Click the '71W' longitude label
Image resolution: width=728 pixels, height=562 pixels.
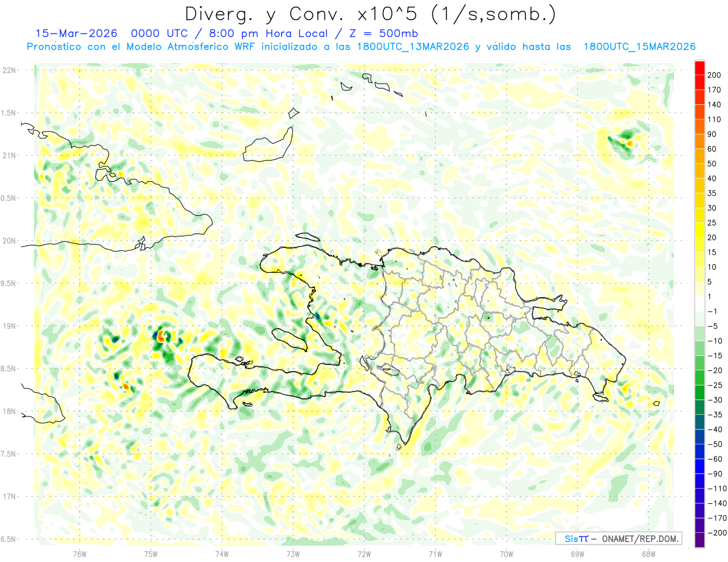click(x=435, y=554)
